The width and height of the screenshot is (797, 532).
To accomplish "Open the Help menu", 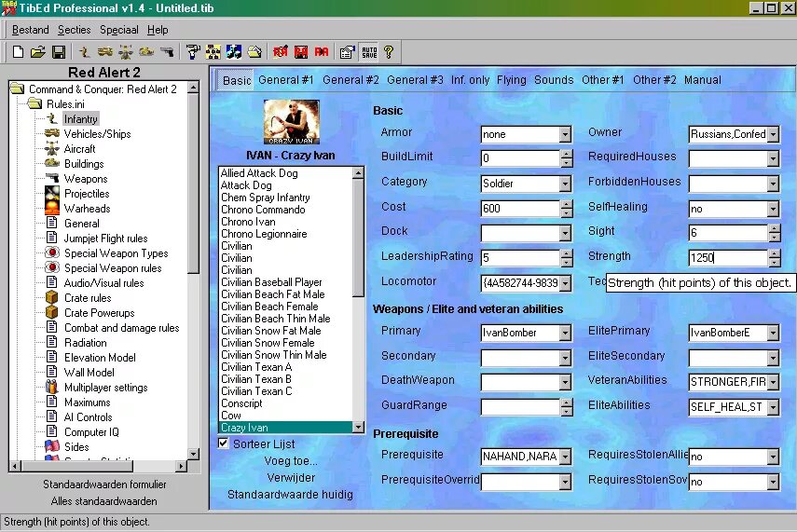I will click(158, 30).
